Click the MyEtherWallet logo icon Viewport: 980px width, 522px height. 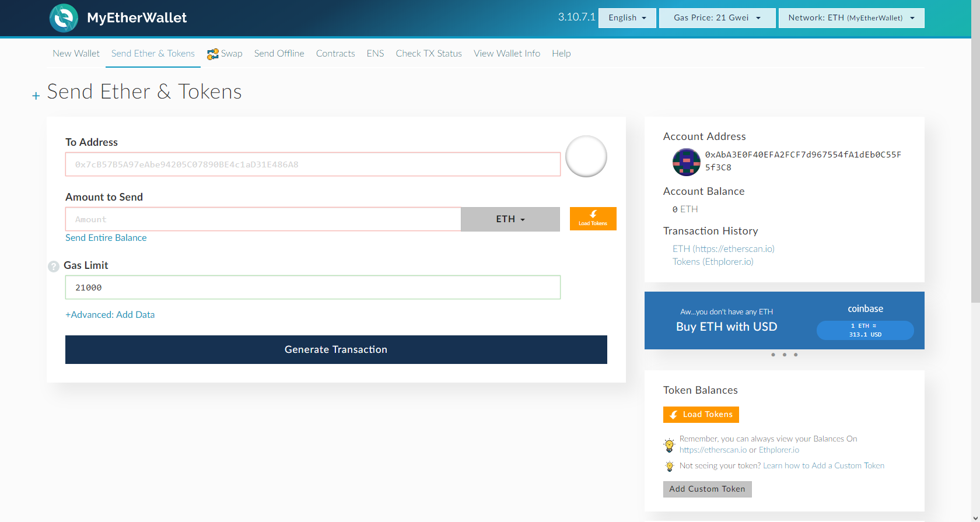(x=64, y=18)
